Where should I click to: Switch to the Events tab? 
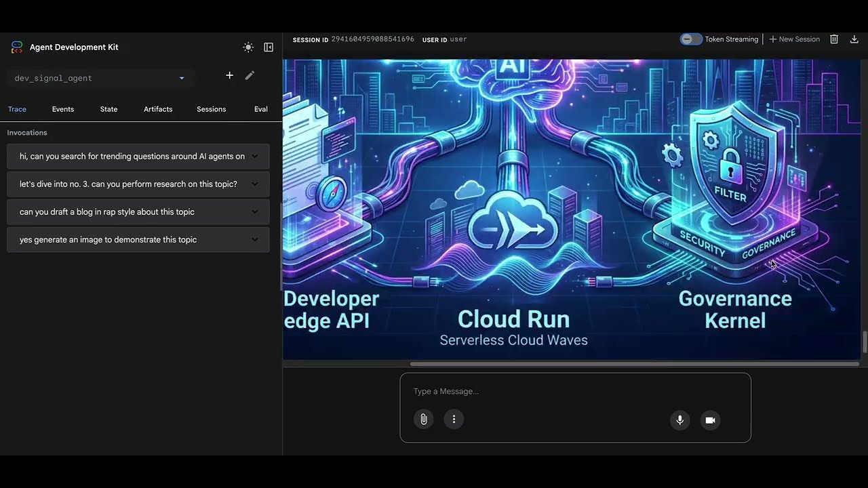[63, 109]
